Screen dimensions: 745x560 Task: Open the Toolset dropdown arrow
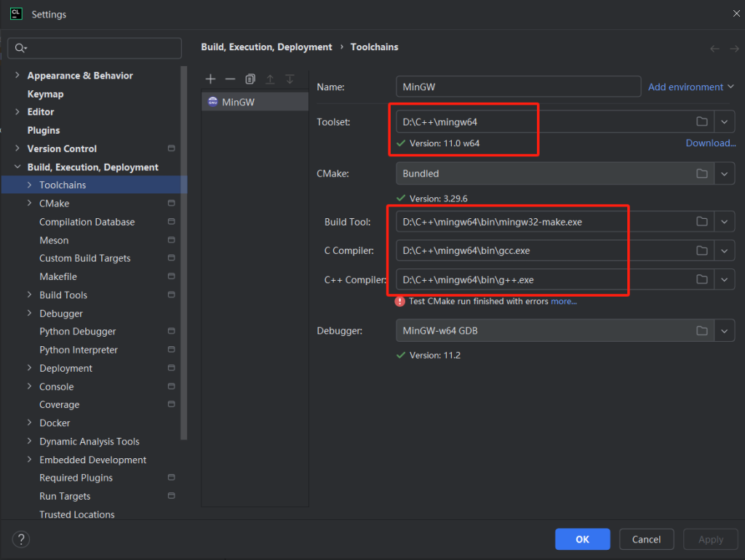724,121
